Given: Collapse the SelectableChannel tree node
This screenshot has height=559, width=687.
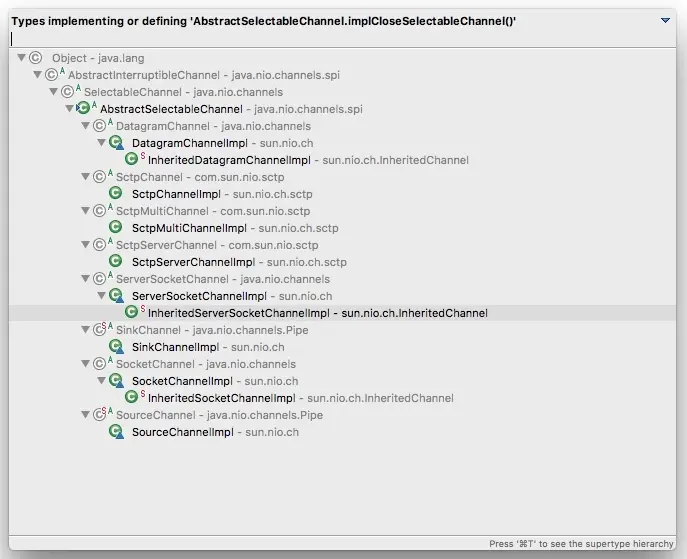Looking at the screenshot, I should click(x=53, y=92).
